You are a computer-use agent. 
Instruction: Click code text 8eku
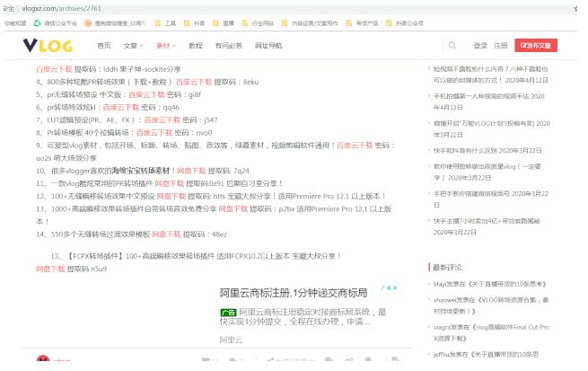[x=250, y=82]
